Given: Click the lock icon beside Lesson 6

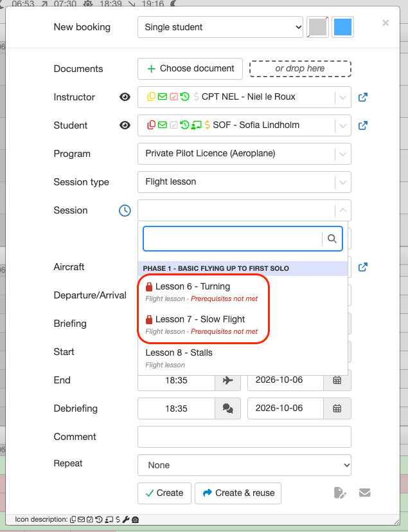Looking at the screenshot, I should (x=149, y=287).
